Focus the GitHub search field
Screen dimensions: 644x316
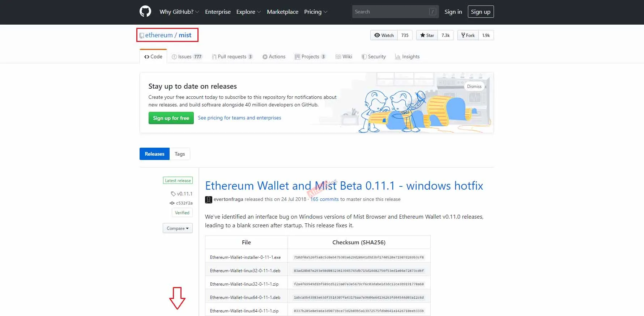point(395,12)
